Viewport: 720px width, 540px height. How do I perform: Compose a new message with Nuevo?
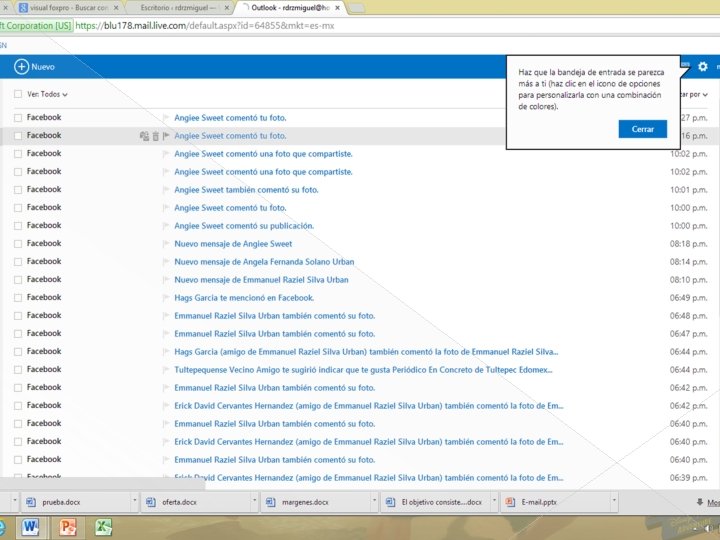point(34,67)
